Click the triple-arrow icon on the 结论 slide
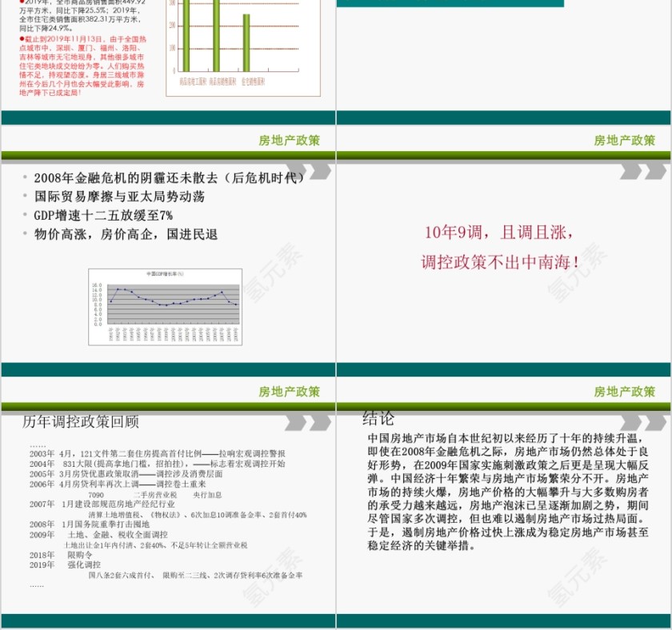672x630 pixels. [640, 421]
